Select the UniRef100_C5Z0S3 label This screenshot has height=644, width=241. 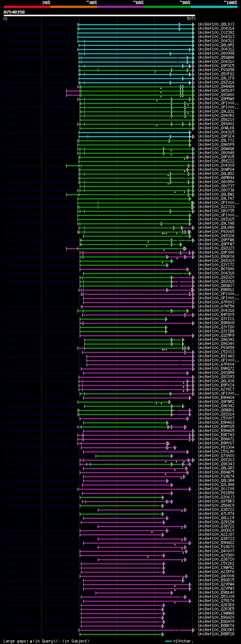216,352
